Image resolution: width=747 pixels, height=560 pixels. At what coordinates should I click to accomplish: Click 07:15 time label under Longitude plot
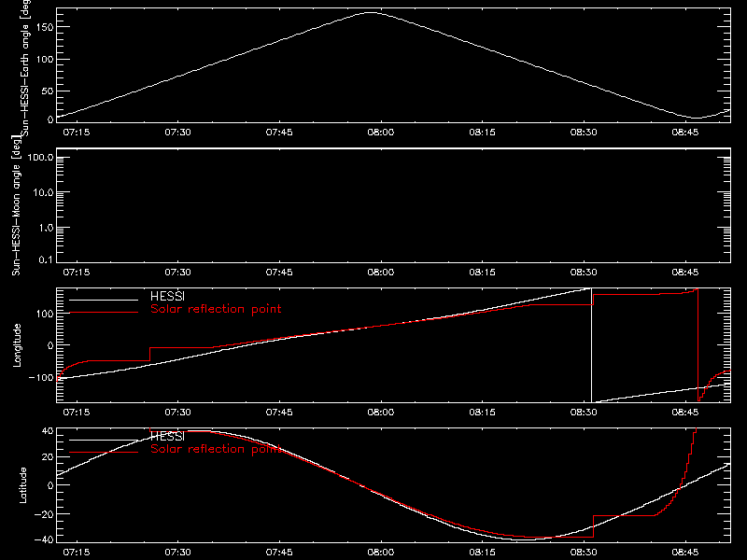(x=77, y=413)
